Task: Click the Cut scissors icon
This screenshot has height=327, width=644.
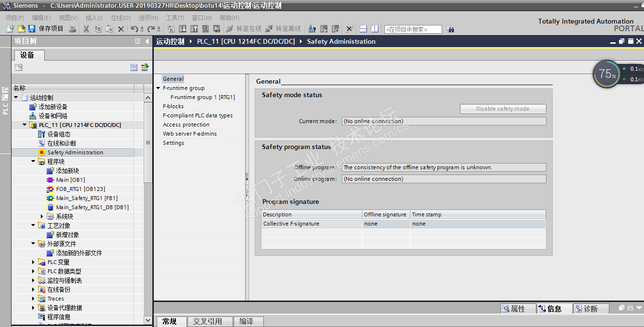Action: (x=86, y=29)
